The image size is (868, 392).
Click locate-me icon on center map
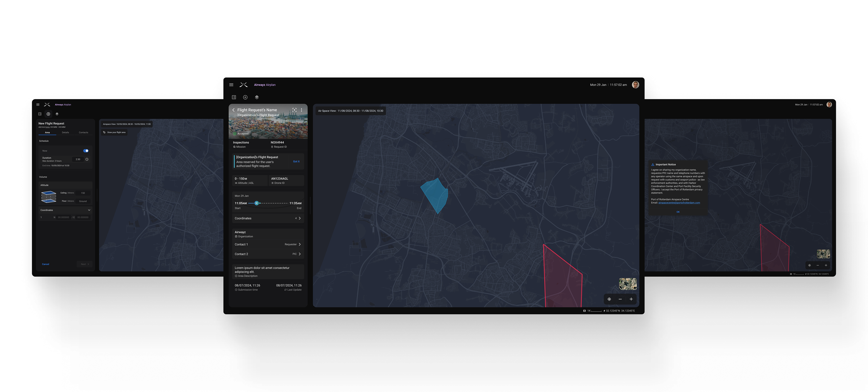[609, 299]
